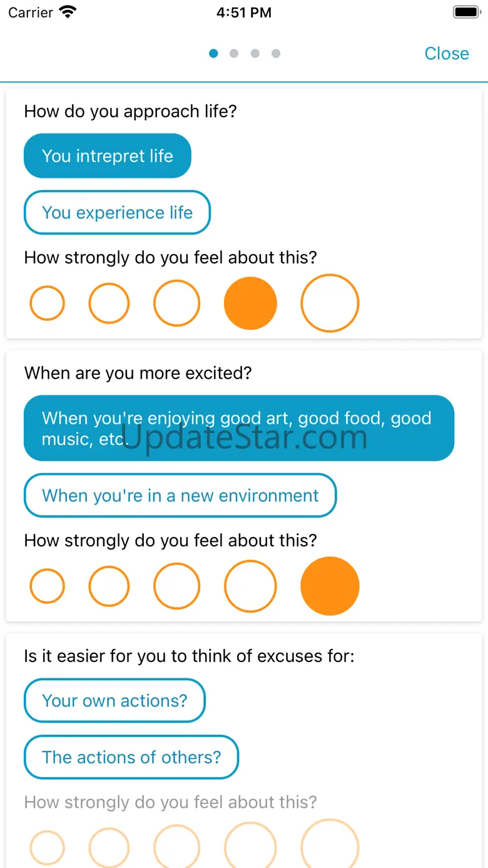Choose the "You experience life" answer

pyautogui.click(x=117, y=213)
